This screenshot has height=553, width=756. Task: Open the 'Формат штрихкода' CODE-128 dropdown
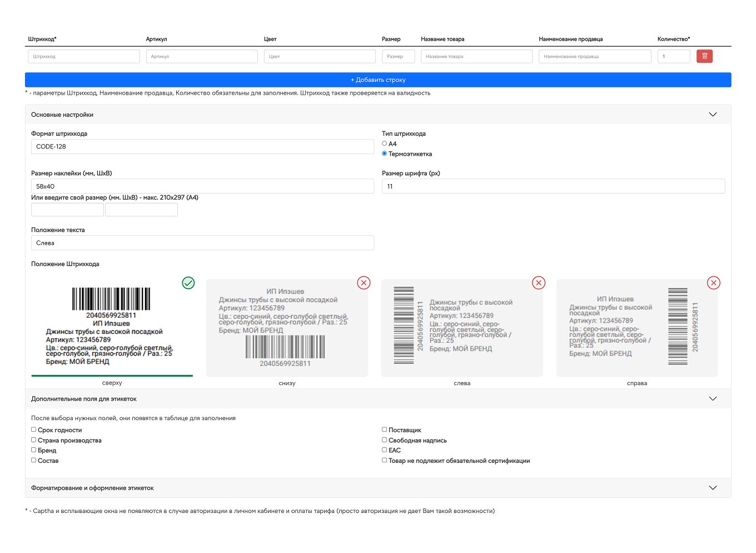click(202, 147)
